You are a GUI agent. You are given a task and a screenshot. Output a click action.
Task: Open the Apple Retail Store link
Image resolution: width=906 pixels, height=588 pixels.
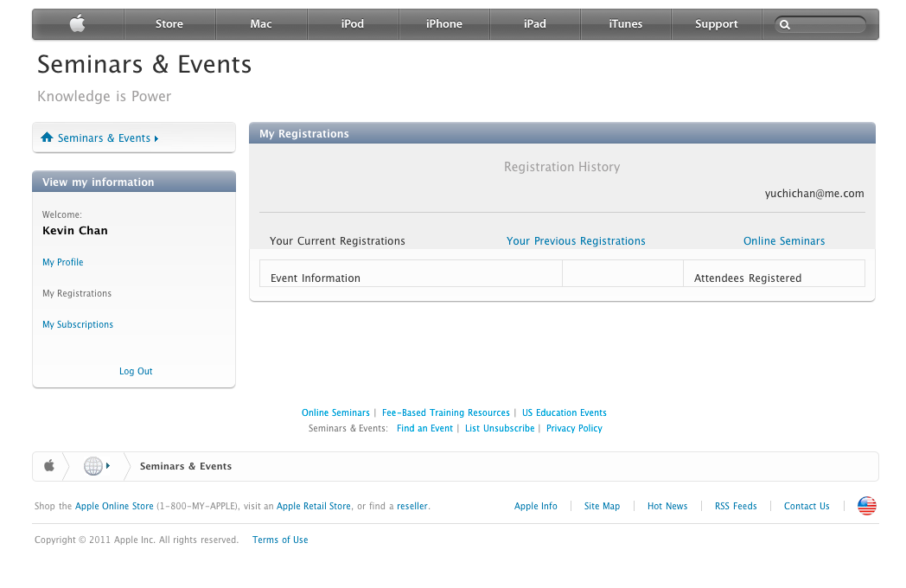(314, 506)
